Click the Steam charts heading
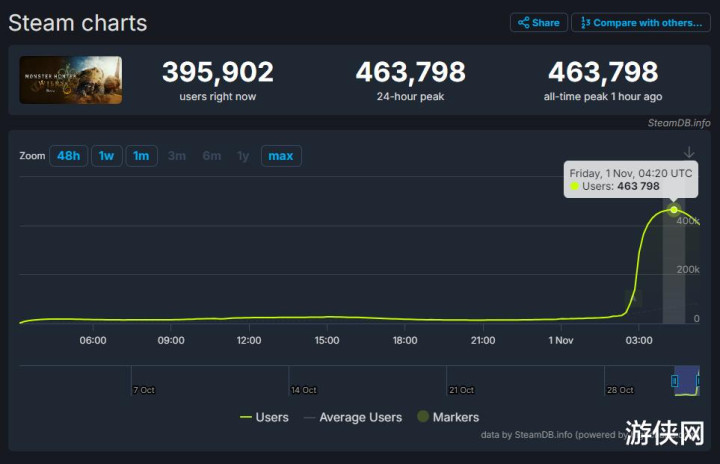This screenshot has width=720, height=464. coord(78,23)
